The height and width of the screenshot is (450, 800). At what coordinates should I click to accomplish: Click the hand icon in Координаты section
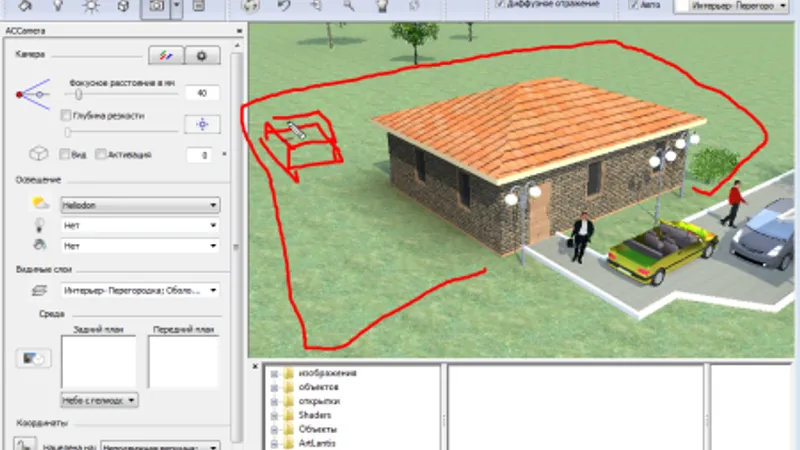24,443
